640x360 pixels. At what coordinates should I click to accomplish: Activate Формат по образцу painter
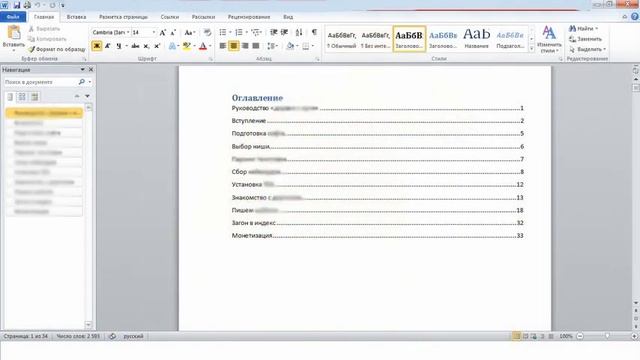(x=57, y=49)
